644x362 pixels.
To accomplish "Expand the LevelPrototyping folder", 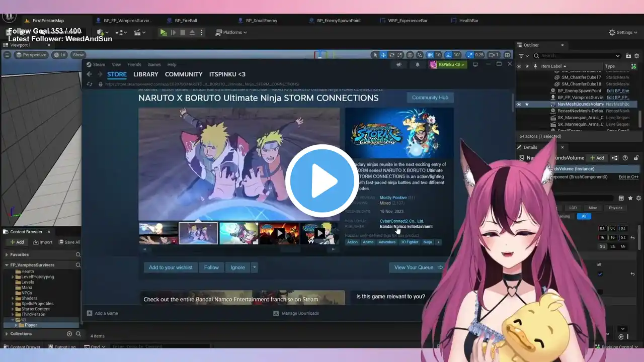I will click(x=14, y=277).
